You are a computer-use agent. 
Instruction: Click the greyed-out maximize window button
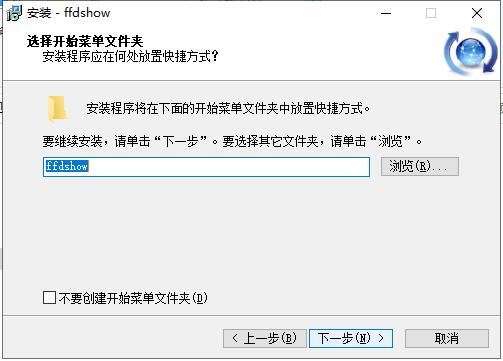[x=431, y=13]
